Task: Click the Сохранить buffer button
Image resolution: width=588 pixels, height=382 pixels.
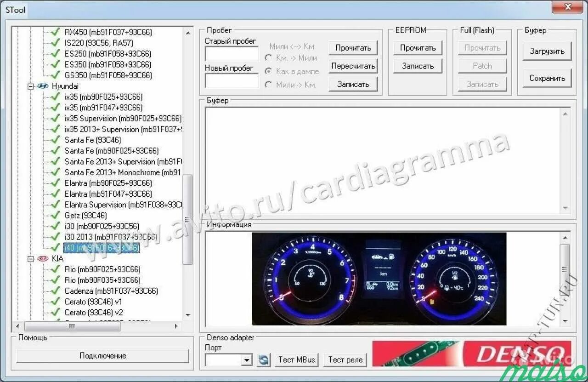Action: [x=547, y=78]
